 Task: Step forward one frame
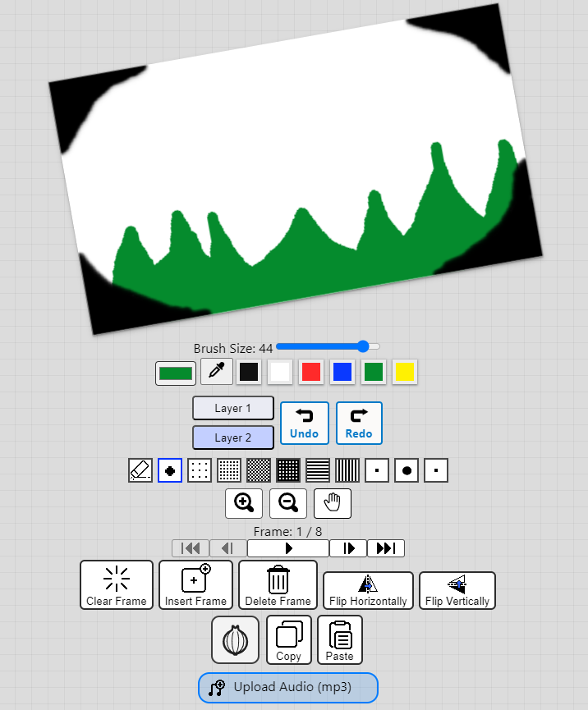tap(348, 548)
